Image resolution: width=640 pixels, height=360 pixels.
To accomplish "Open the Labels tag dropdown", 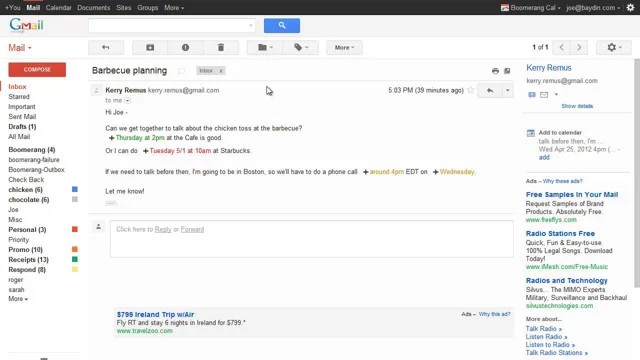I will tap(300, 48).
